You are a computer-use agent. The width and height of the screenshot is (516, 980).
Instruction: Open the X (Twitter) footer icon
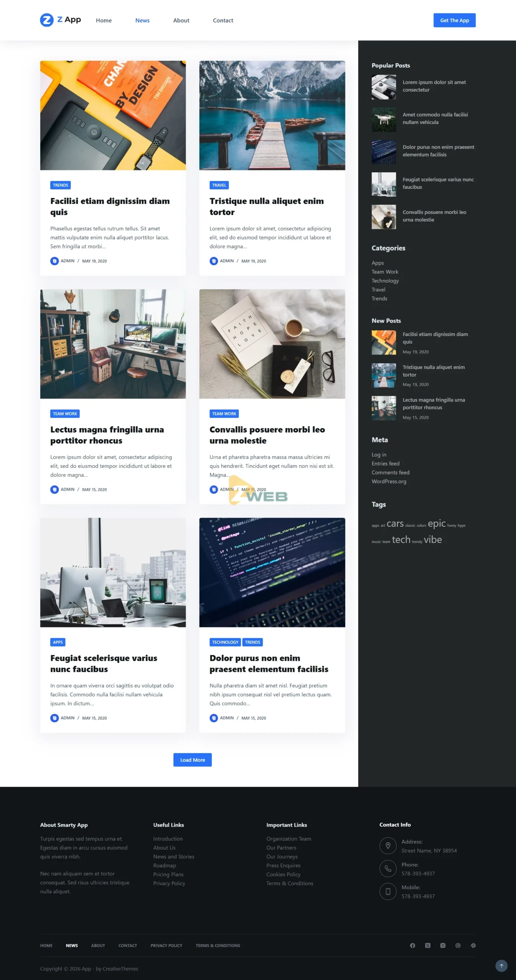(428, 945)
